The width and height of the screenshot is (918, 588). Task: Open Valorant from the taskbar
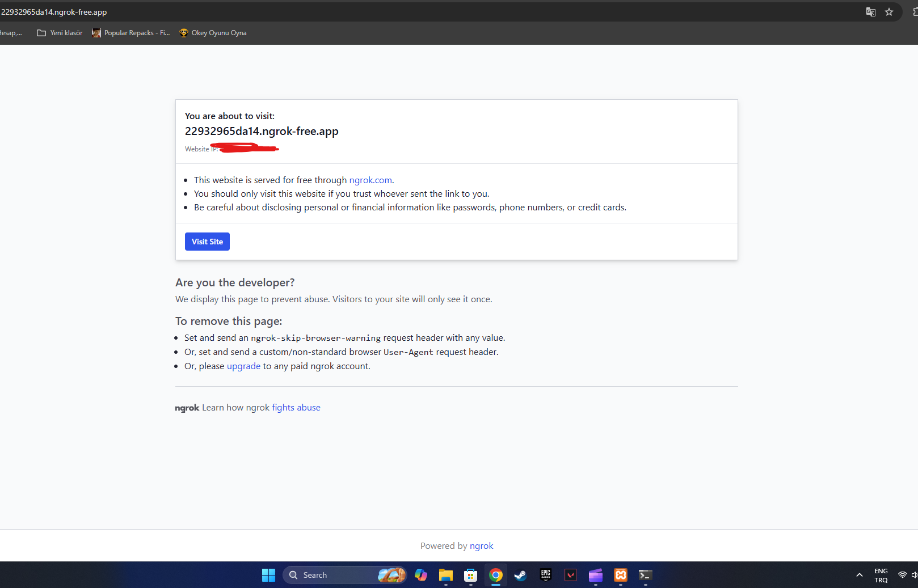pos(570,575)
